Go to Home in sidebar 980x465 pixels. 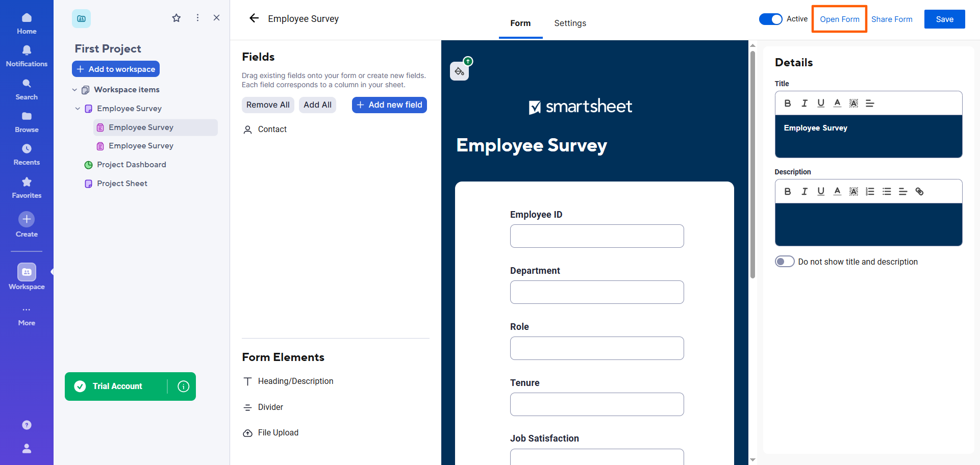pos(27,23)
